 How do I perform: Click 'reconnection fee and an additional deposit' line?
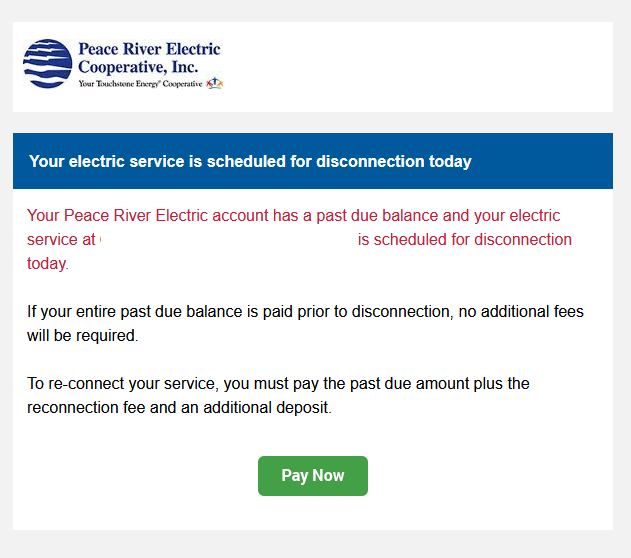(179, 408)
